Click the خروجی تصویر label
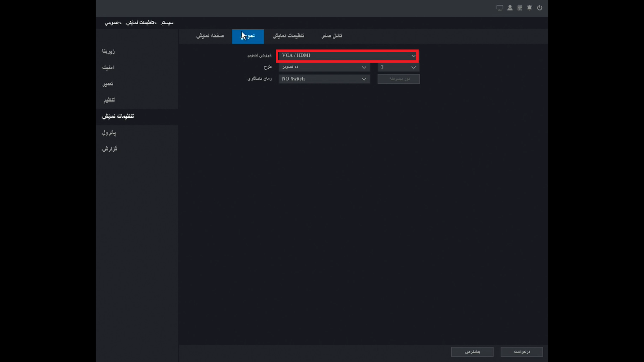644x362 pixels. click(260, 56)
